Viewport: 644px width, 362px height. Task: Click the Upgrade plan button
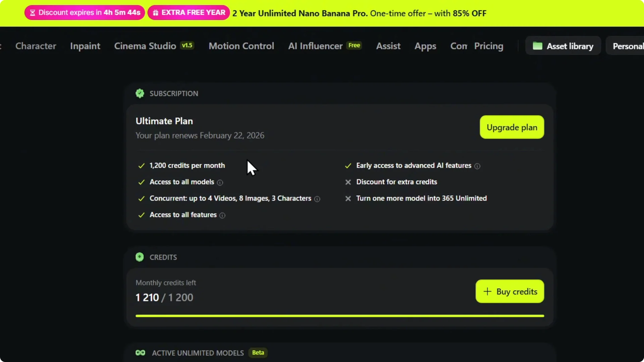(512, 127)
